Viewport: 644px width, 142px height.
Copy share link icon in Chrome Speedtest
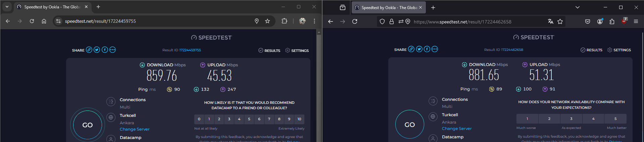[x=89, y=50]
